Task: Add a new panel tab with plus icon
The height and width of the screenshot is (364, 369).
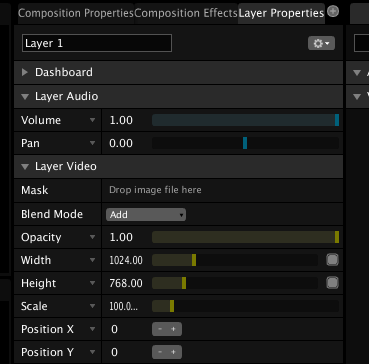Action: [333, 12]
